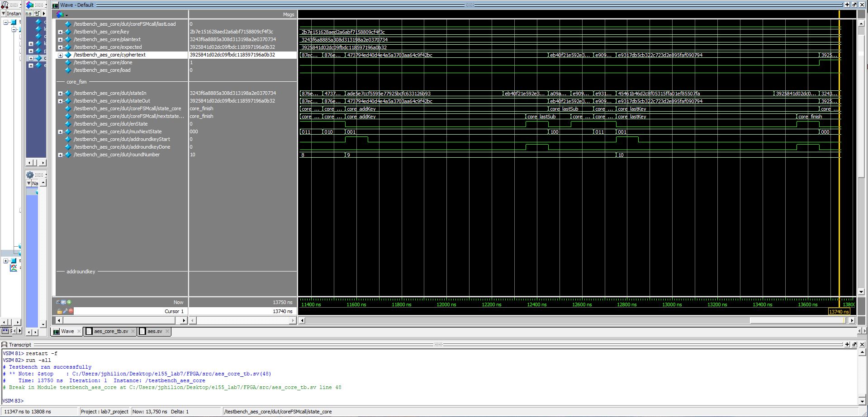Select the coreFSMcall/lastLoad signal icon
868x417 pixels.
(68, 24)
